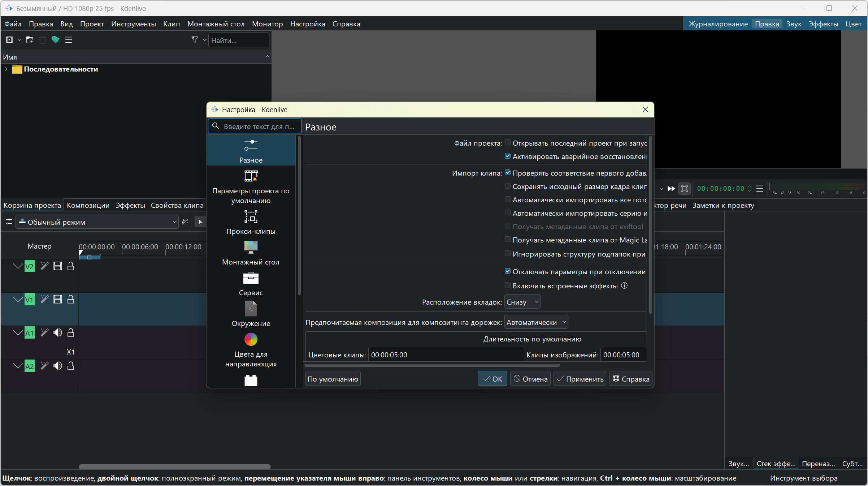Click the Цветовые клипы duration field
This screenshot has width=868, height=486.
[x=446, y=354]
